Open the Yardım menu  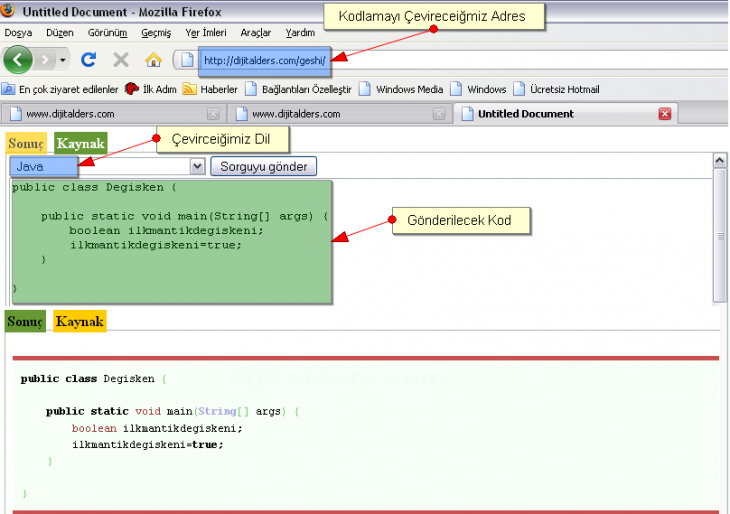(300, 33)
